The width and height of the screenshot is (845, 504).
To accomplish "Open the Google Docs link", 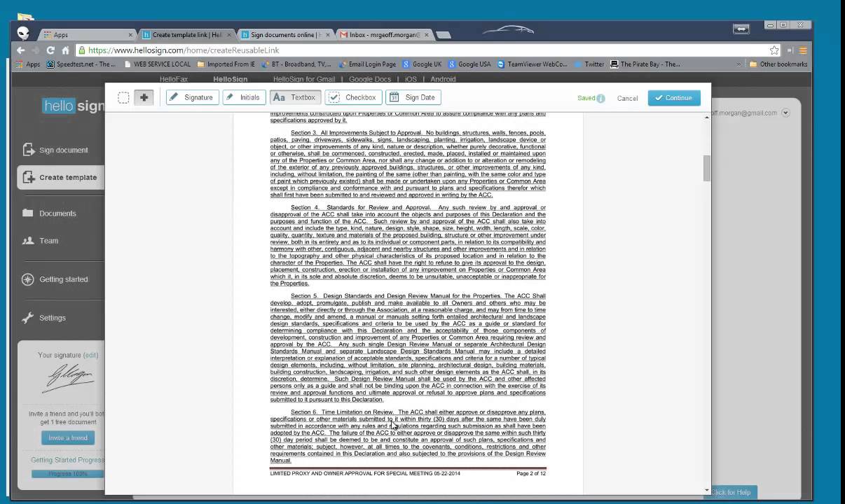I will coord(370,80).
